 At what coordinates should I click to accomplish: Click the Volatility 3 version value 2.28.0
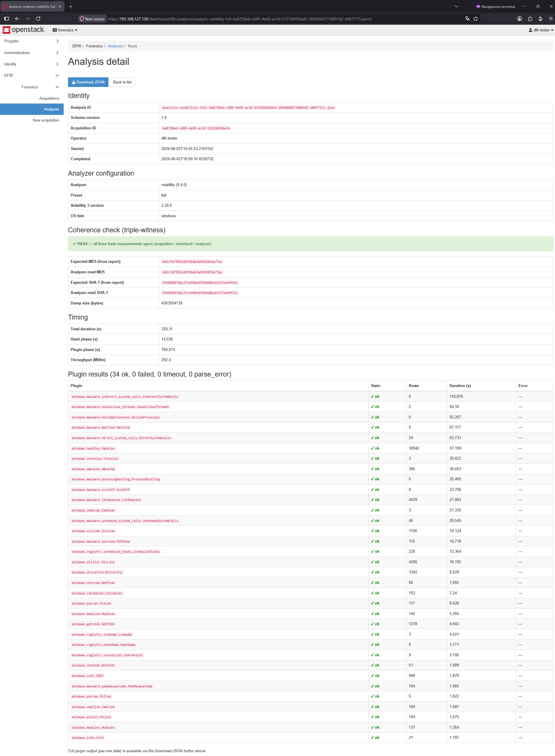[x=166, y=205]
